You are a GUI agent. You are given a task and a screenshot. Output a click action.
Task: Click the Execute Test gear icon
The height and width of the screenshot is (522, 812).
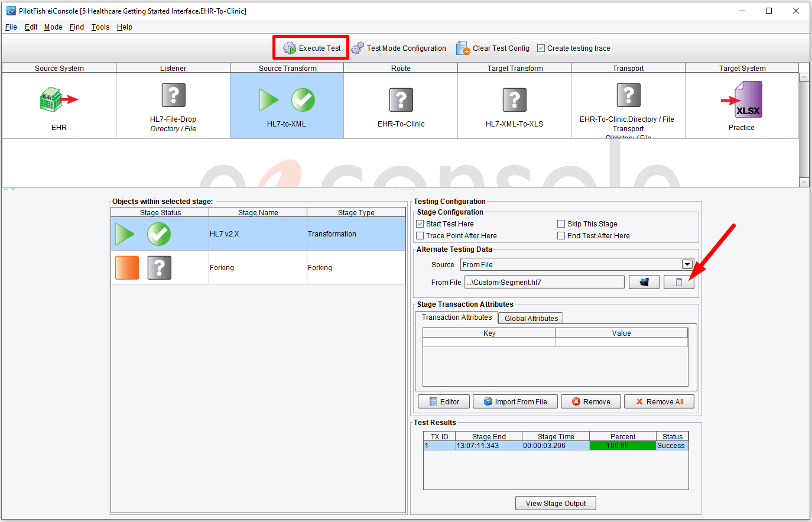pyautogui.click(x=289, y=48)
